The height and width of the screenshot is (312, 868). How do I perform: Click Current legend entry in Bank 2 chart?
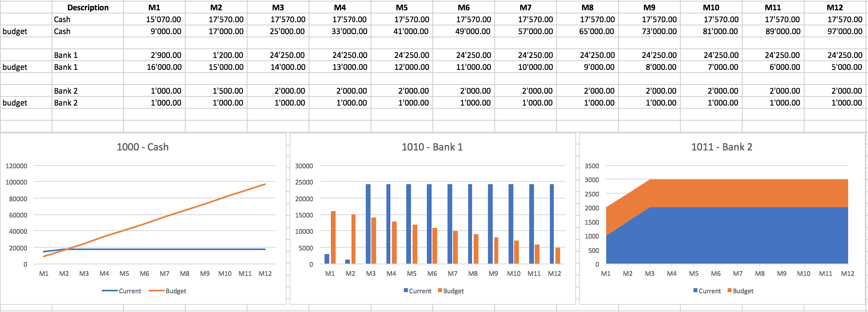click(x=707, y=291)
